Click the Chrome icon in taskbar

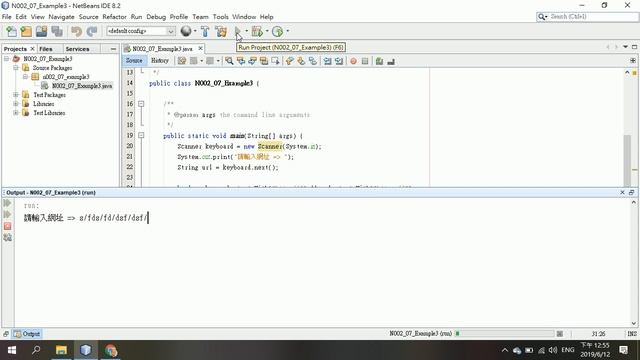click(110, 350)
